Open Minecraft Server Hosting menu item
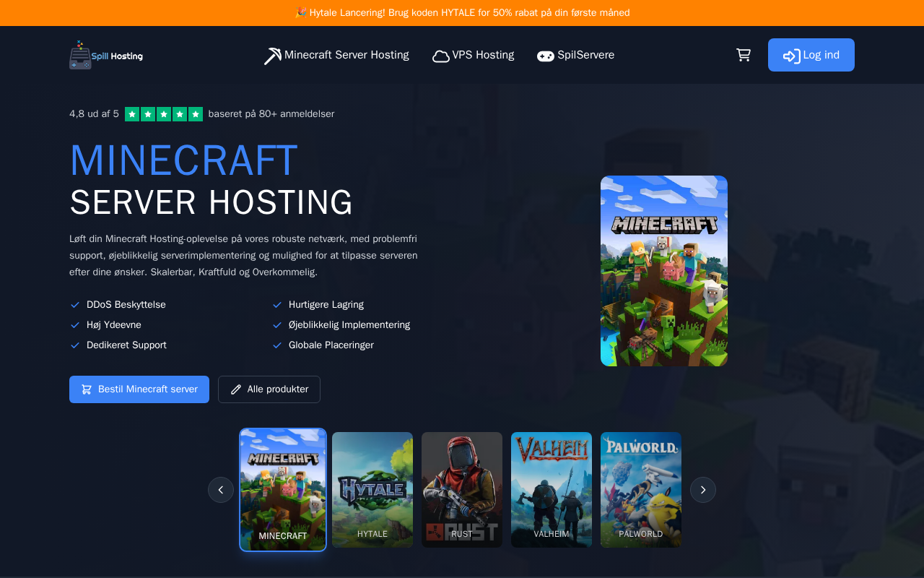 tap(336, 56)
